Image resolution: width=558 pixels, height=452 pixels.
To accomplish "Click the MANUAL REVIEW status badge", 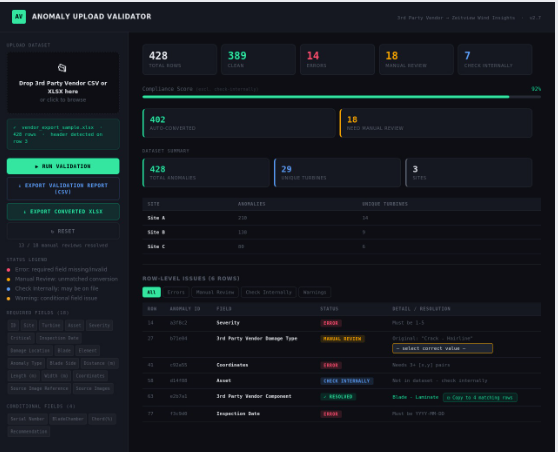I will coord(342,339).
